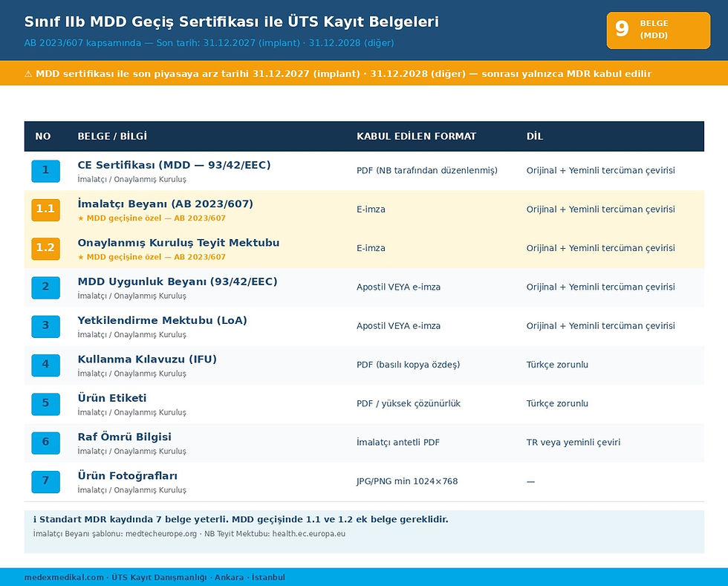Select 'Ürün Etiketi' row title
Viewport: 728px width, 586px height.
pos(112,398)
